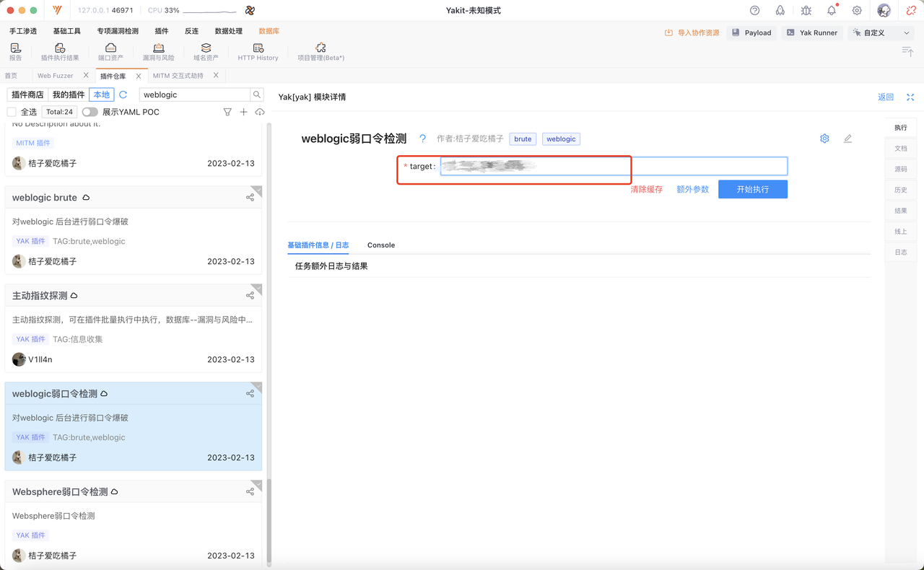Screen dimensions: 924x570
Task: Open 源码 side tab
Action: (900, 169)
